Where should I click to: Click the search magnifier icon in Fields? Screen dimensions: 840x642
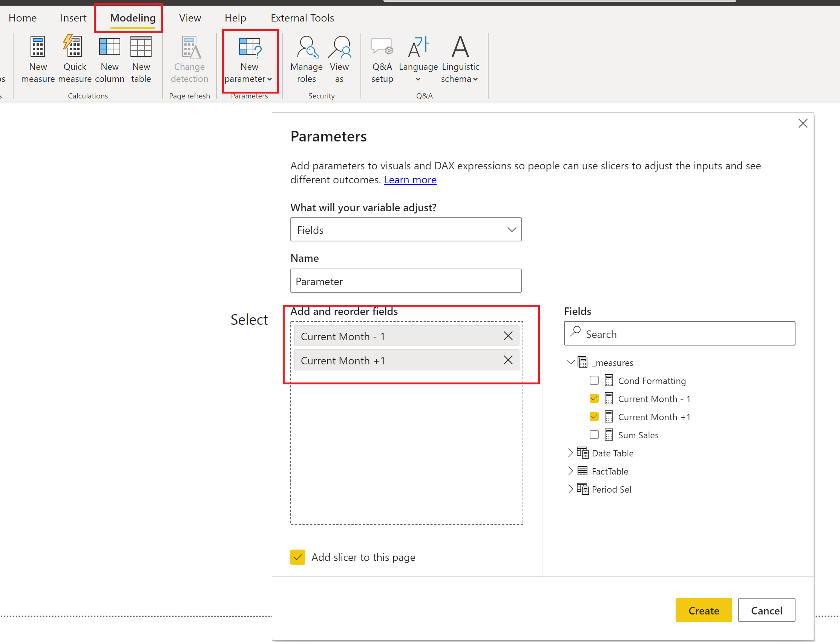tap(575, 332)
